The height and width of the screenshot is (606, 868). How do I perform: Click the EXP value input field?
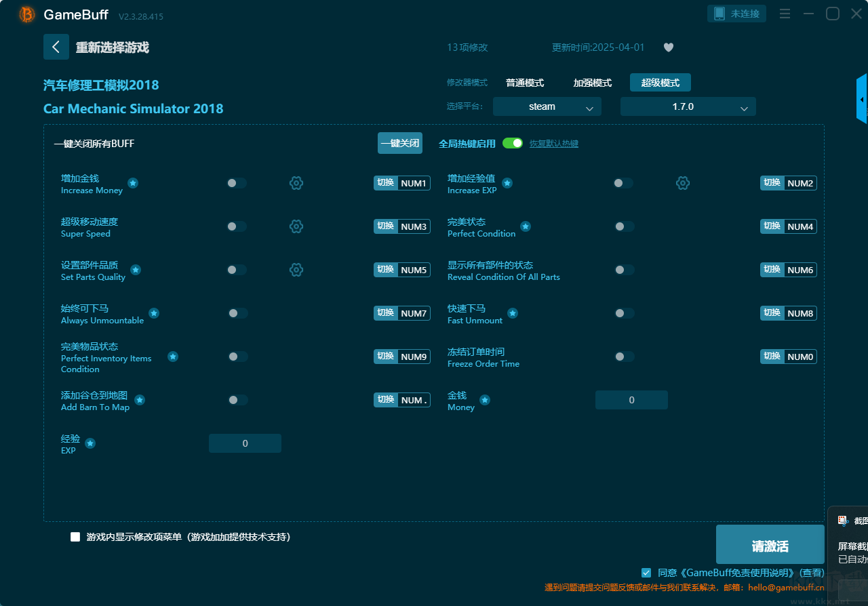245,443
